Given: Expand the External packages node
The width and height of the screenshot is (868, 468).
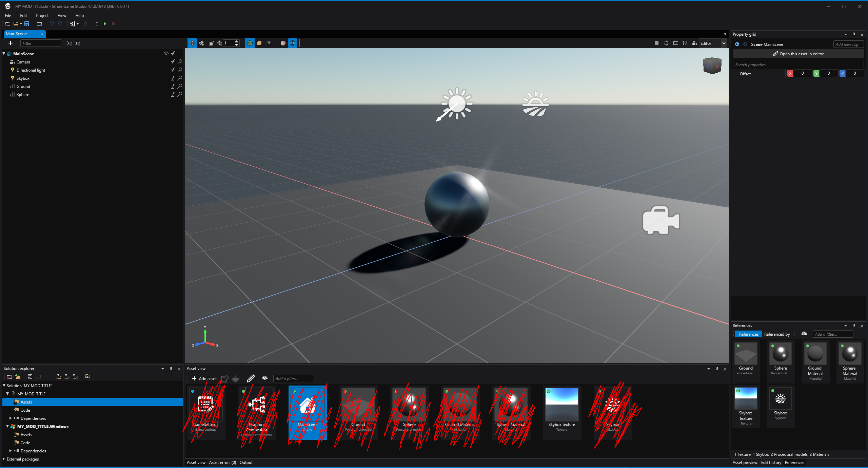Looking at the screenshot, I should pos(4,459).
